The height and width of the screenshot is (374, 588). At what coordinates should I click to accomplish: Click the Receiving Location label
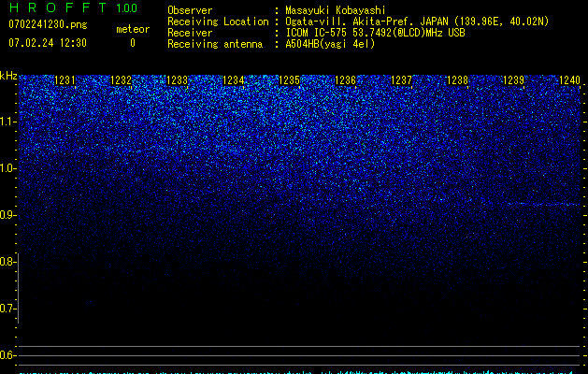click(x=218, y=22)
